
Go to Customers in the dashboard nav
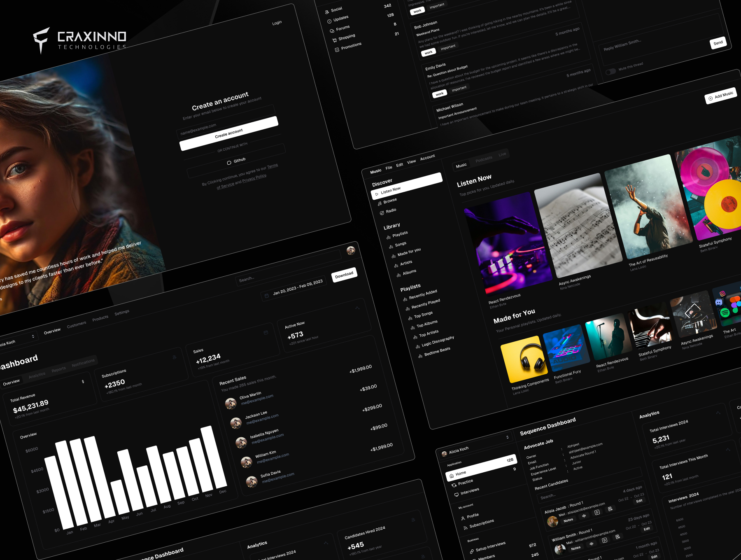(77, 324)
